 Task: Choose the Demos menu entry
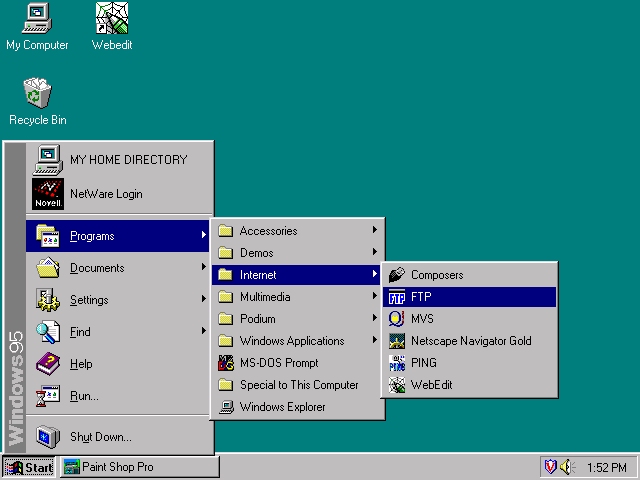point(296,253)
